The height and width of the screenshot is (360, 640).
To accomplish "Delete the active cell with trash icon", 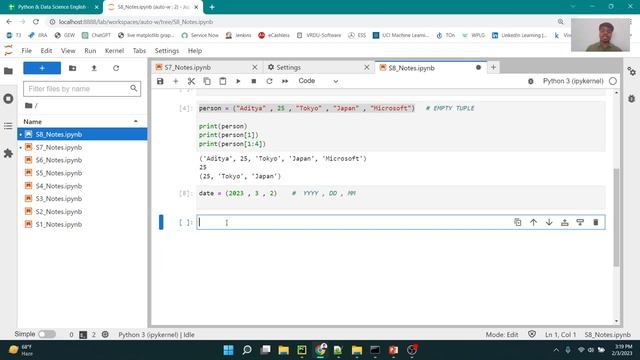I will [x=596, y=222].
